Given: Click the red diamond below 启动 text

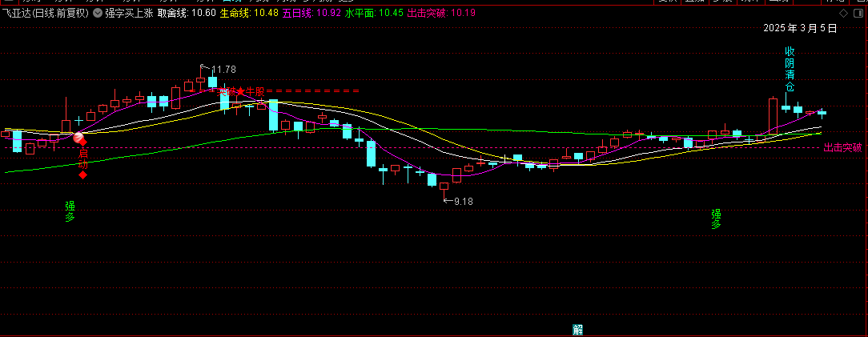Looking at the screenshot, I should tap(82, 175).
